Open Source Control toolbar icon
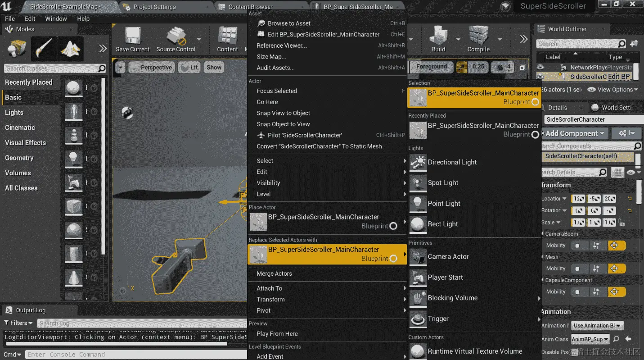Viewport: 644px width, 360px height. tap(176, 36)
